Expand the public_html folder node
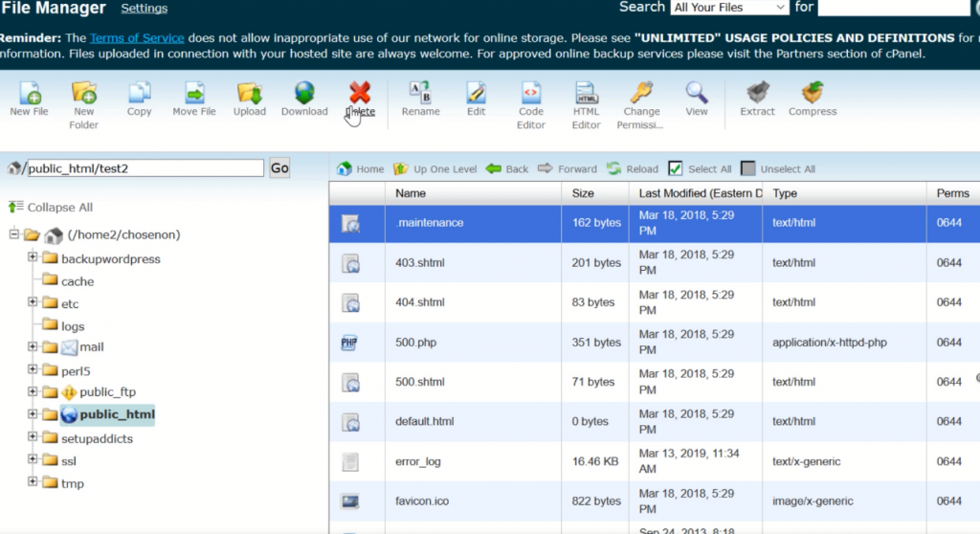This screenshot has width=980, height=534. [33, 414]
